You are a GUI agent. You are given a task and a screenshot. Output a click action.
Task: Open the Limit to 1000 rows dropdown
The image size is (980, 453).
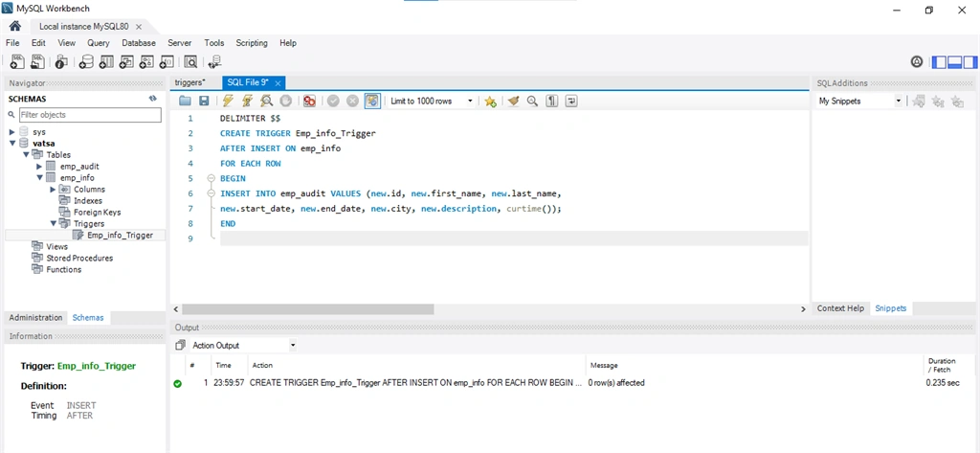click(432, 101)
